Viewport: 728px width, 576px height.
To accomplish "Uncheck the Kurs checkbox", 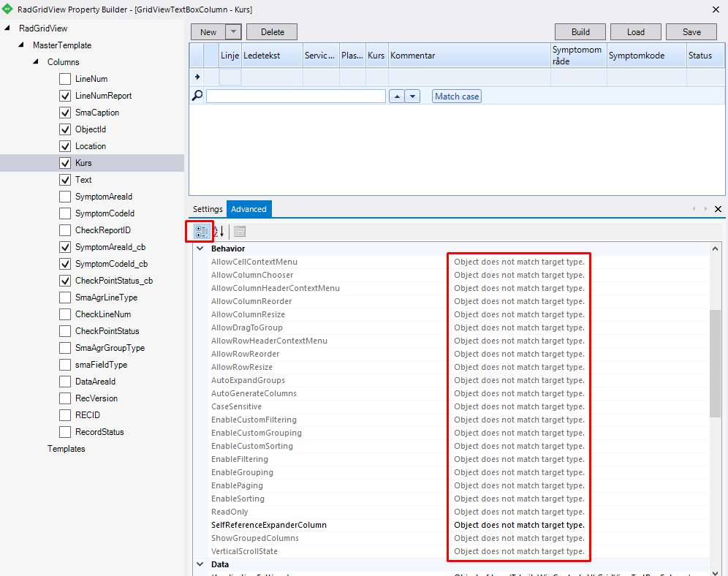I will (65, 163).
